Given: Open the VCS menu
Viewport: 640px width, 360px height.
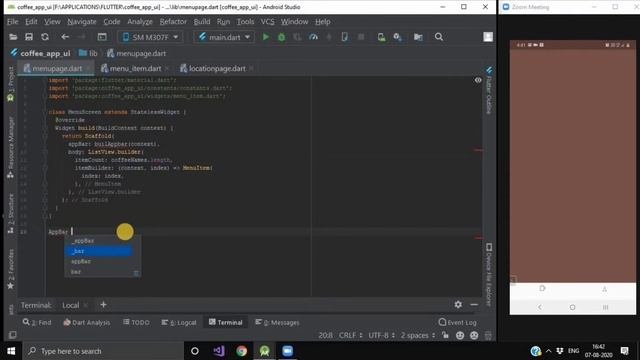Looking at the screenshot, I should [267, 22].
